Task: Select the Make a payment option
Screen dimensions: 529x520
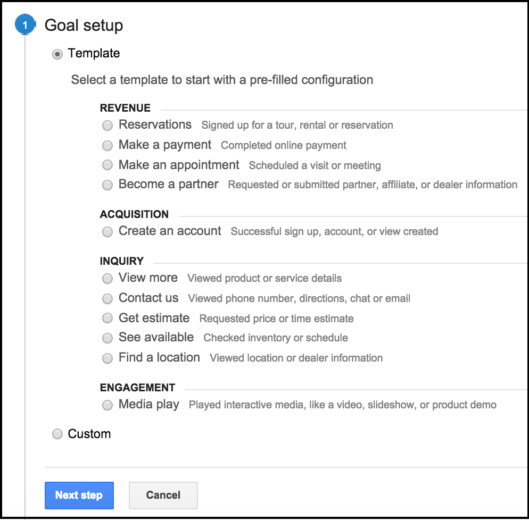Action: pos(107,145)
